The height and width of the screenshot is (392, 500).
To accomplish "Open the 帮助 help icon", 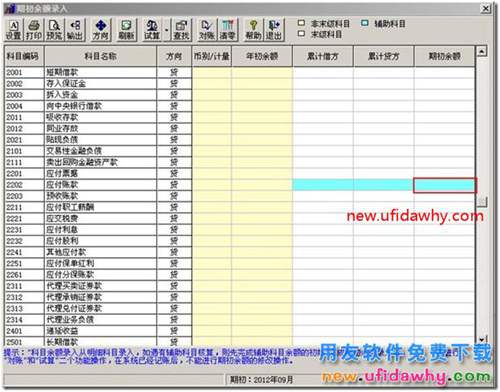I will (254, 30).
